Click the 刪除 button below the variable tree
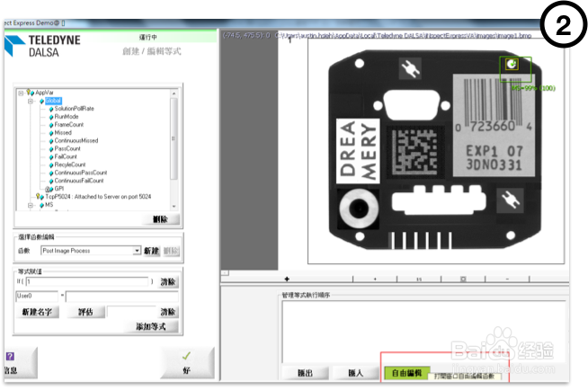 tap(161, 219)
